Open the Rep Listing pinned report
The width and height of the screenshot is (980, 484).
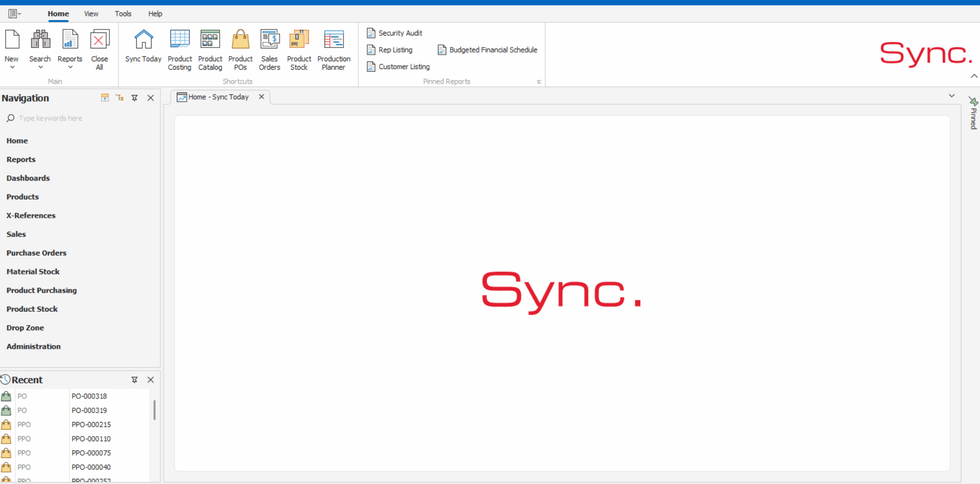[x=389, y=50]
